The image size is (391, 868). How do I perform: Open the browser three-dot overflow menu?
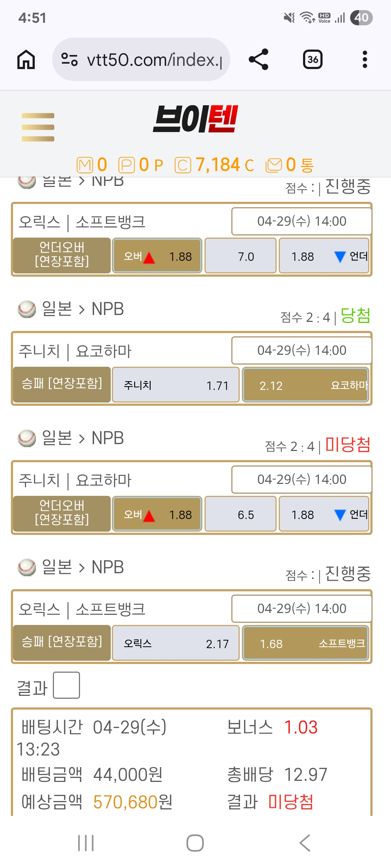[x=365, y=60]
